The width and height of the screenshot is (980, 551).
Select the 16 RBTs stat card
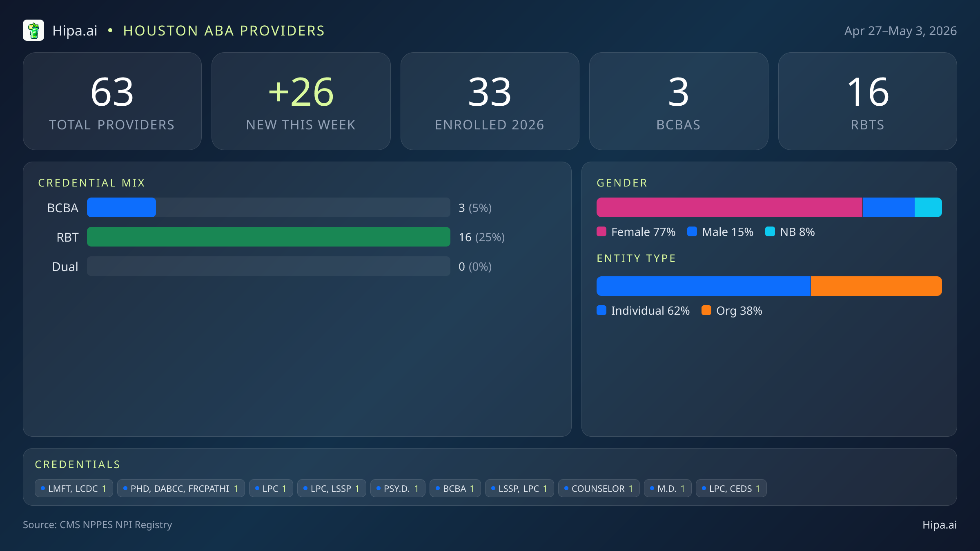[867, 101]
